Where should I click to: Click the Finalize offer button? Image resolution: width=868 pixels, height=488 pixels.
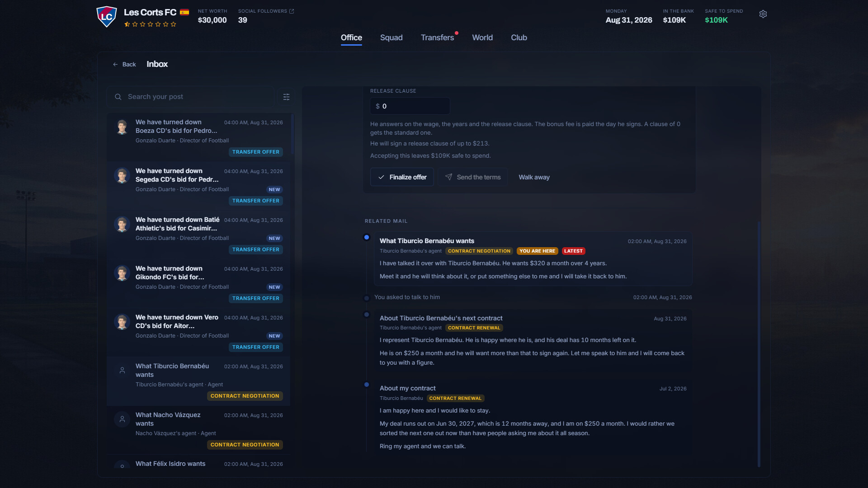(402, 177)
